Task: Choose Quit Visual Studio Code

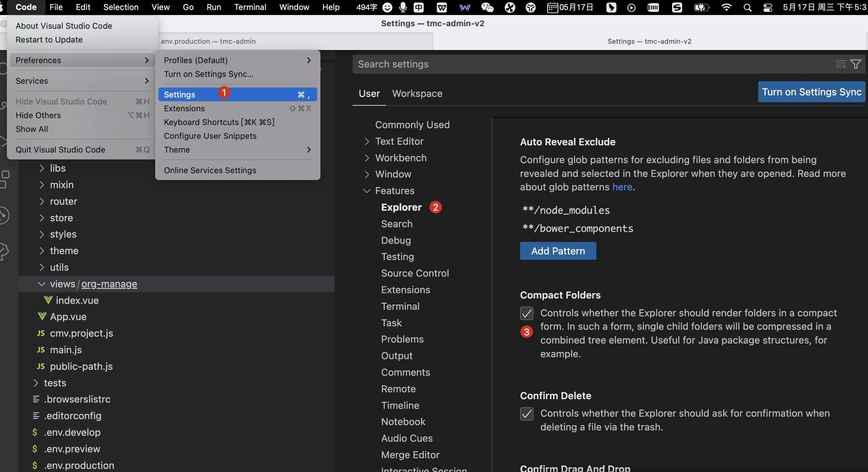Action: point(82,149)
